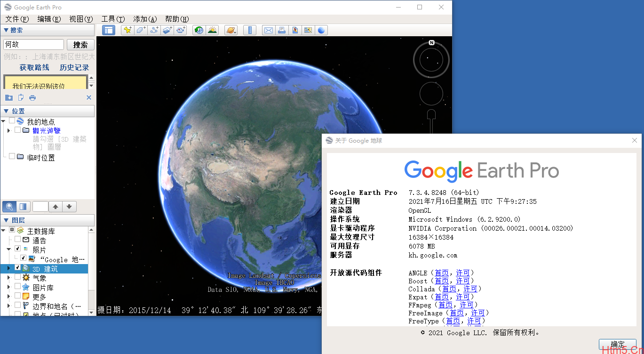
Task: Click the blank field beside the gradient button
Action: 40,206
